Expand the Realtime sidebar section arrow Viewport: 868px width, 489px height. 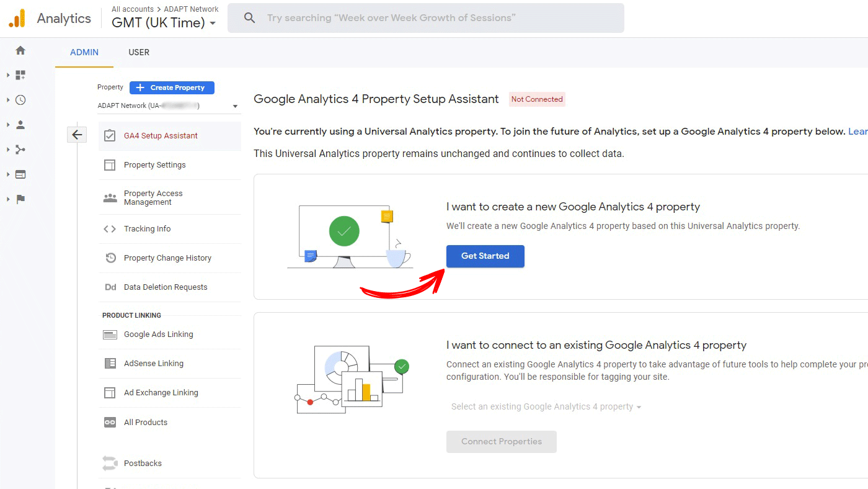tap(8, 100)
